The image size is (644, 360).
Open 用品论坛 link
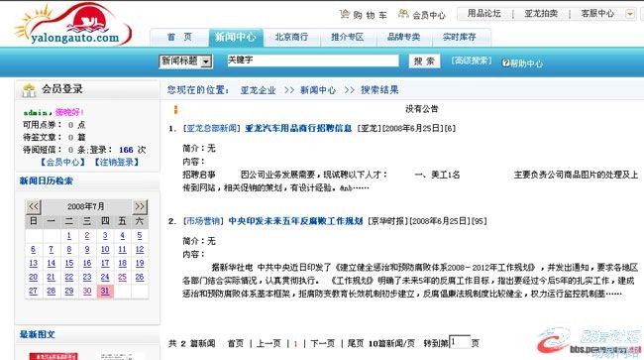[x=484, y=14]
